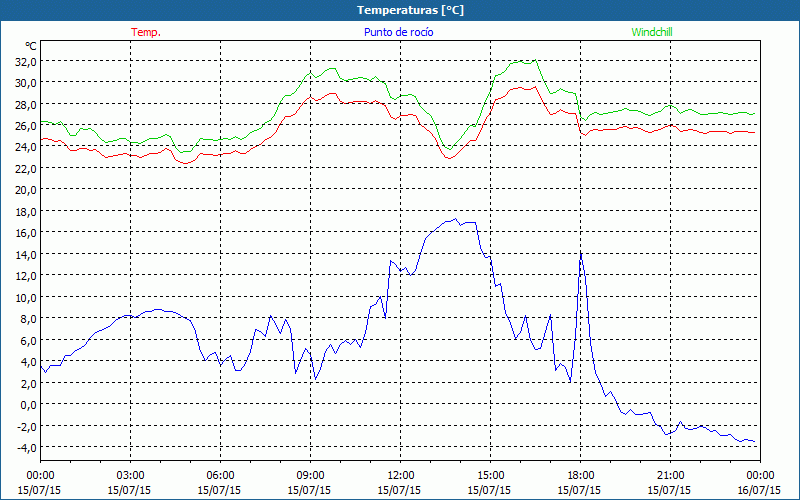Click the 30,0 y-axis value
800x500 pixels.
[27, 83]
